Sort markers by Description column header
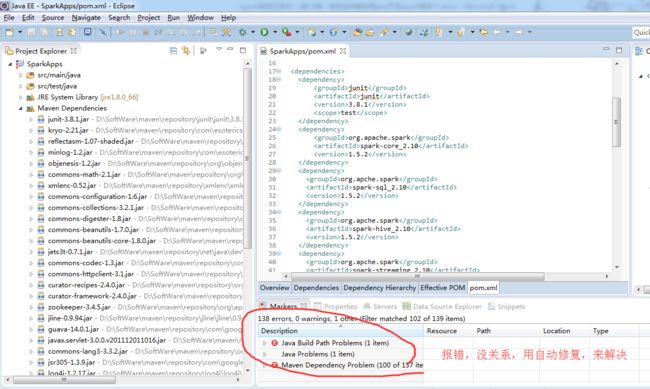Image resolution: width=650 pixels, height=389 pixels. [340, 331]
